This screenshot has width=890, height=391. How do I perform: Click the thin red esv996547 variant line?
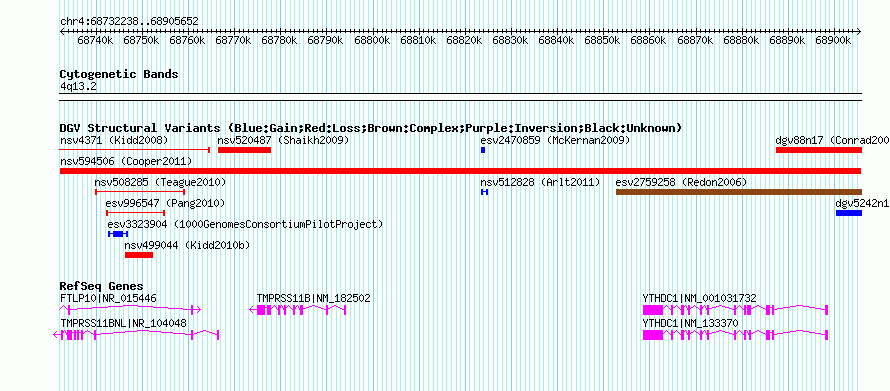pyautogui.click(x=136, y=213)
